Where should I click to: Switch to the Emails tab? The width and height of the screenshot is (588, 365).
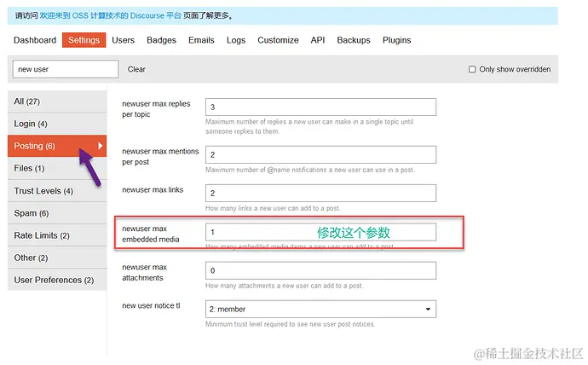point(201,40)
